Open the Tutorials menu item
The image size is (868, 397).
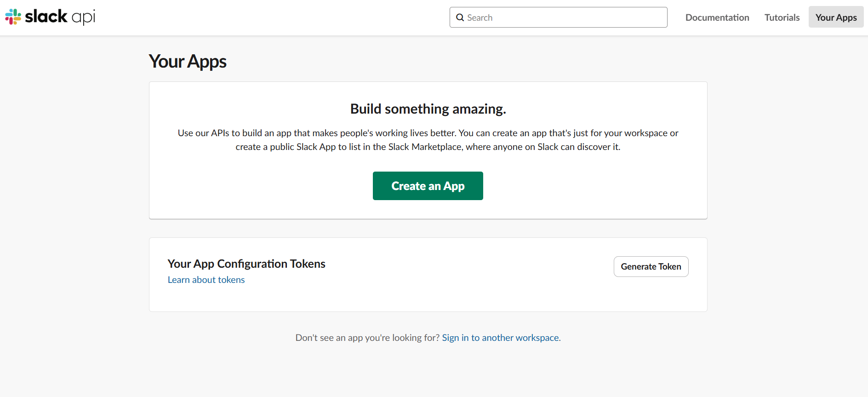coord(782,17)
